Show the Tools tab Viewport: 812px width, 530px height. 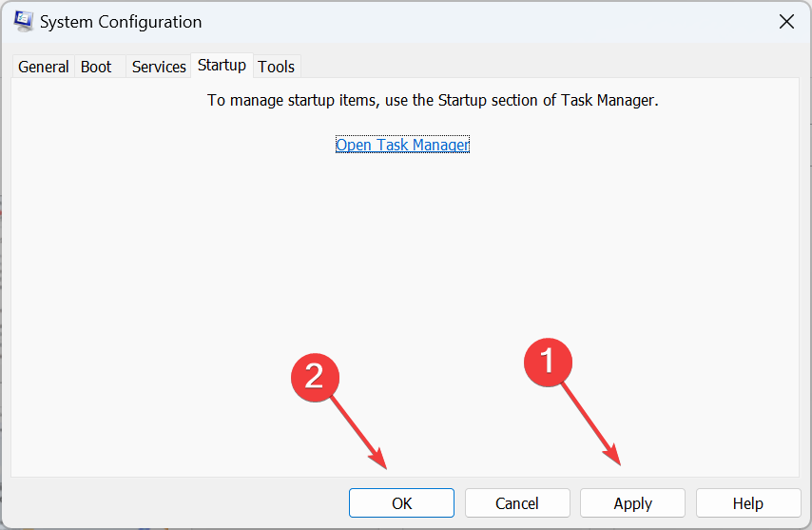coord(276,67)
